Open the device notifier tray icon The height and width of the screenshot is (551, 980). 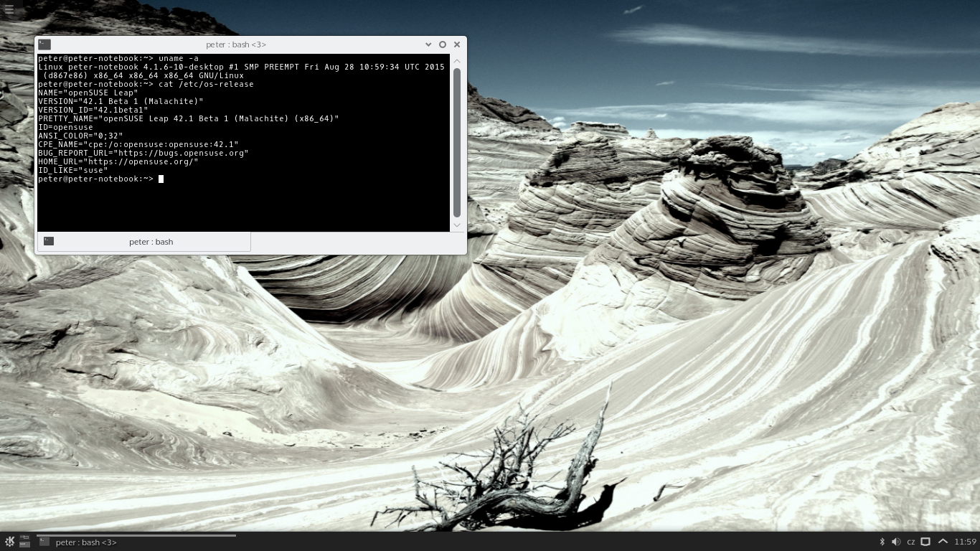[925, 542]
